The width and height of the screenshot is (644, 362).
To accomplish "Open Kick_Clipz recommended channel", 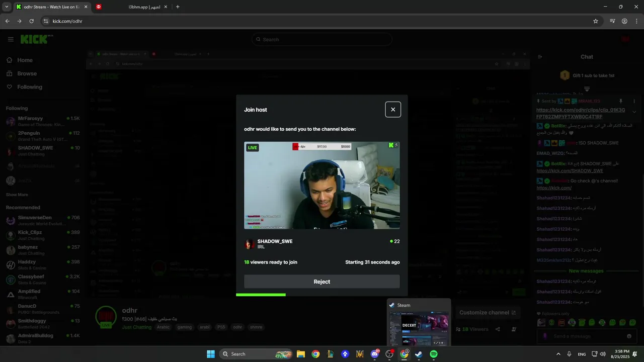I will click(43, 235).
